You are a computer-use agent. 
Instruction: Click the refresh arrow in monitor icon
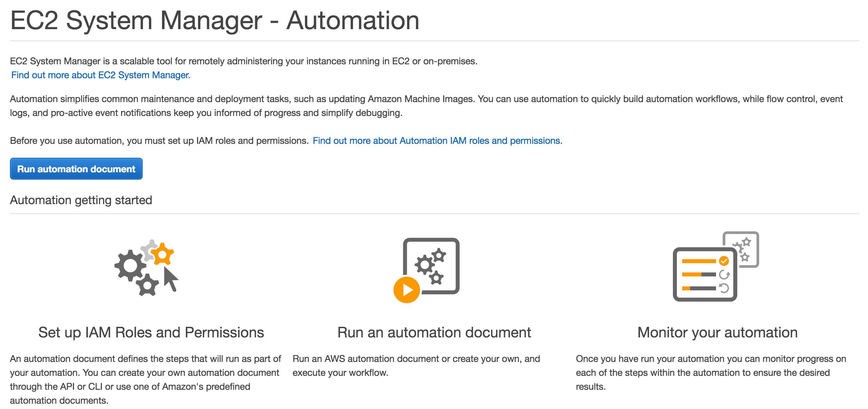tap(724, 274)
